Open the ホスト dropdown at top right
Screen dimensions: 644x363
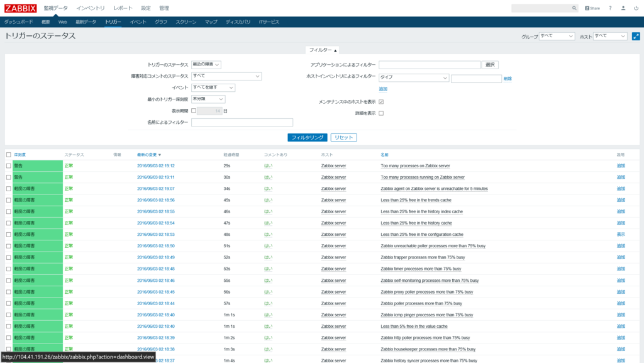[610, 36]
